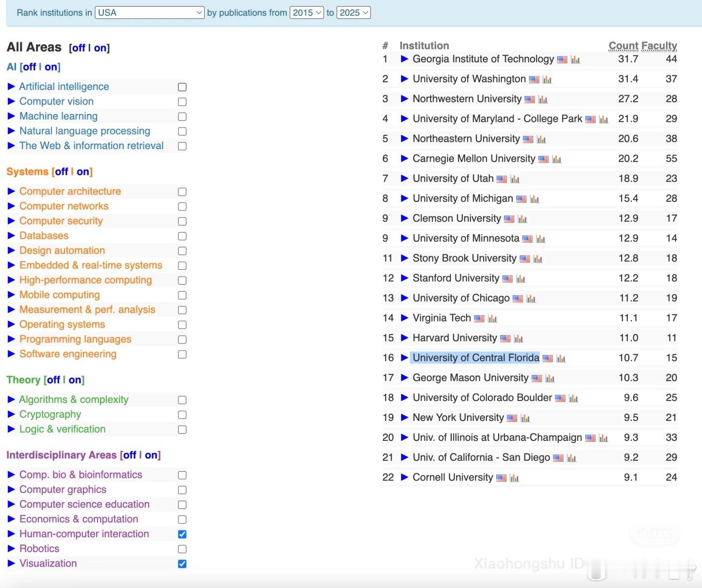Show chart for University of Maryland - College Park
Screen dimensions: 702x588
tap(604, 120)
